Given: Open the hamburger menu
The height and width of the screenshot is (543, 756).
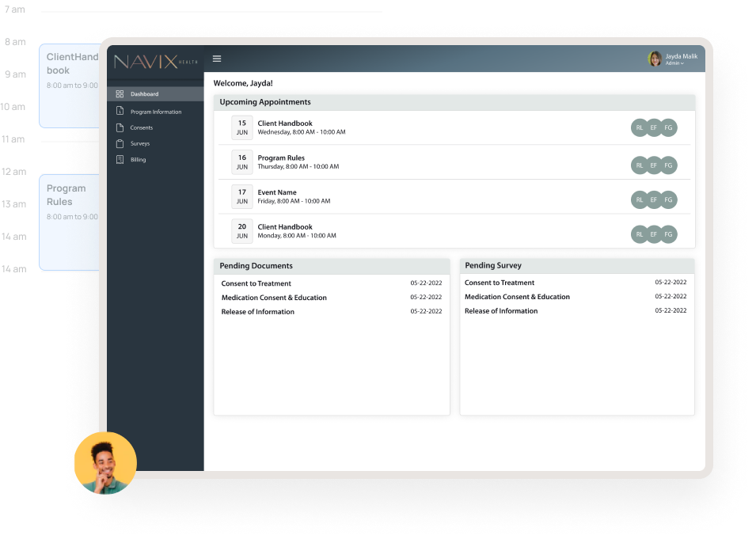Looking at the screenshot, I should [217, 58].
